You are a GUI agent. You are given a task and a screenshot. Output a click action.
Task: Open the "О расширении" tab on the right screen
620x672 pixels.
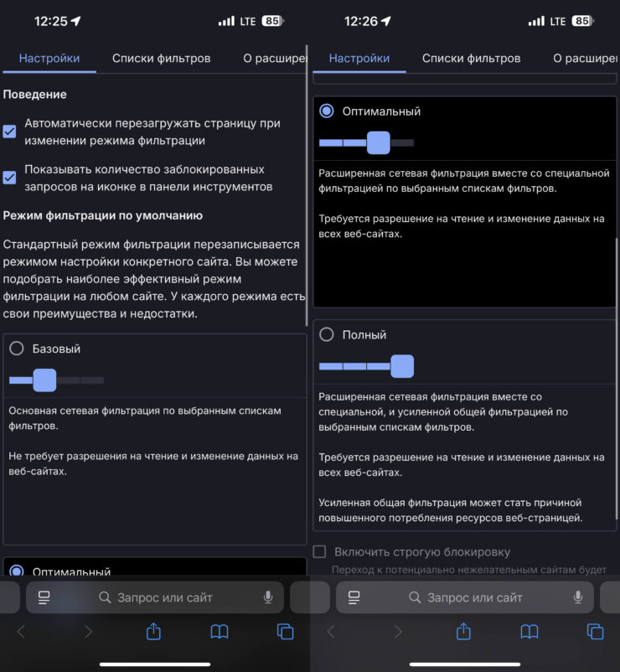click(x=585, y=59)
